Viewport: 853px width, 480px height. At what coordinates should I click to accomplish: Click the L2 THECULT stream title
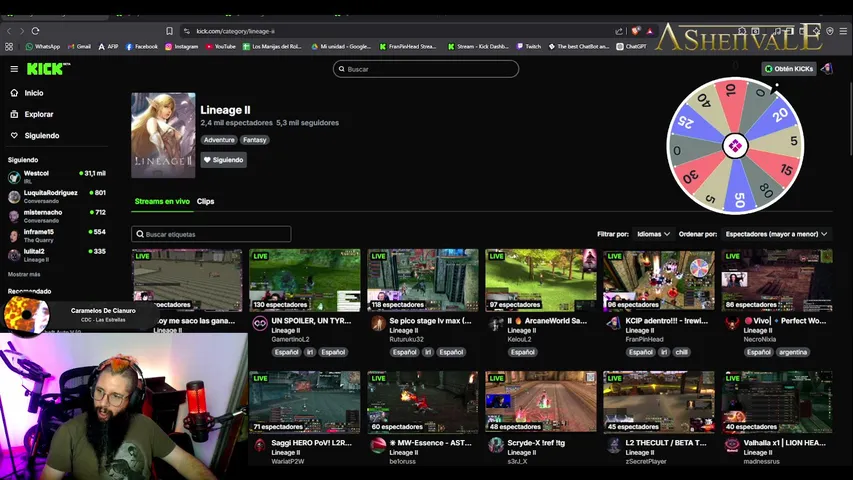click(x=666, y=442)
